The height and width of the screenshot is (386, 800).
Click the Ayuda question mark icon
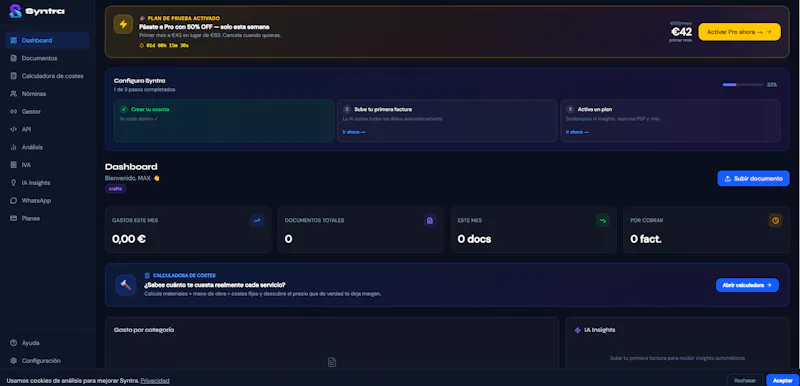[13, 343]
